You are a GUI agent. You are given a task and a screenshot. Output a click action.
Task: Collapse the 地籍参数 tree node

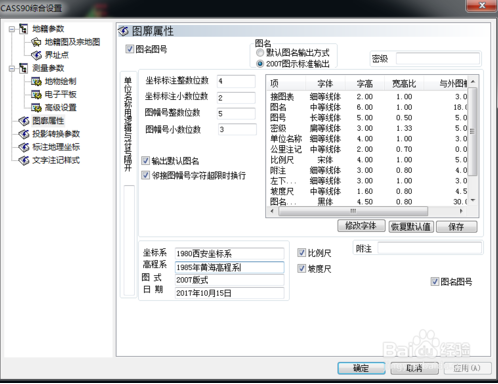[x=12, y=29]
